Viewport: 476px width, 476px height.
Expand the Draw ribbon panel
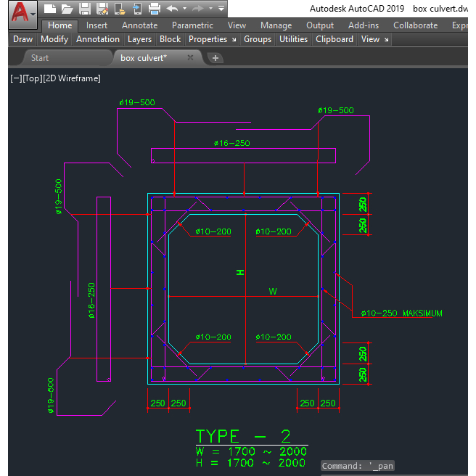click(22, 39)
